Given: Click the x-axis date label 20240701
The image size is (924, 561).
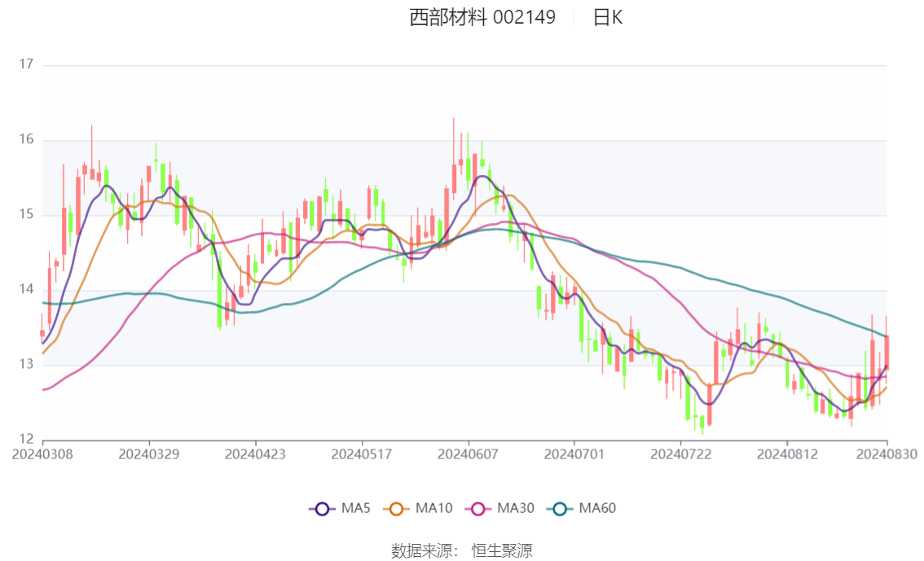Looking at the screenshot, I should (574, 454).
